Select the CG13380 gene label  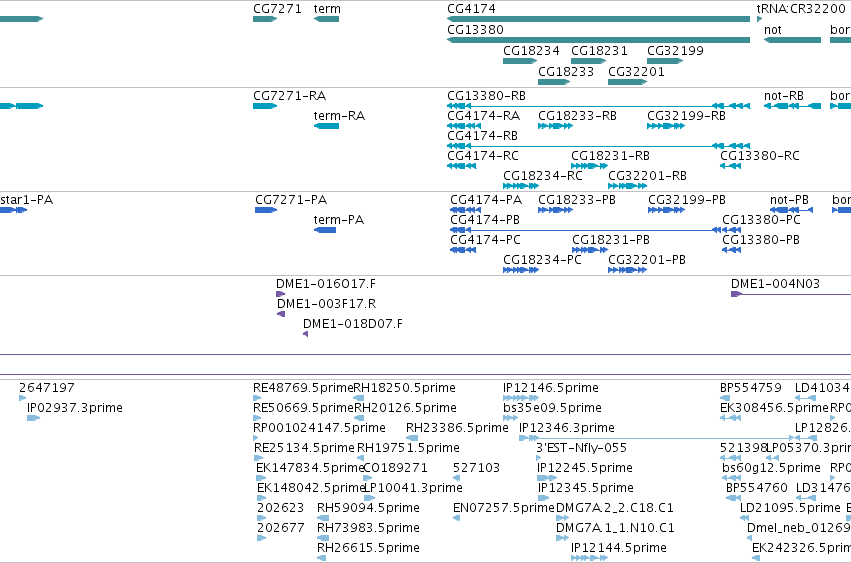point(475,29)
